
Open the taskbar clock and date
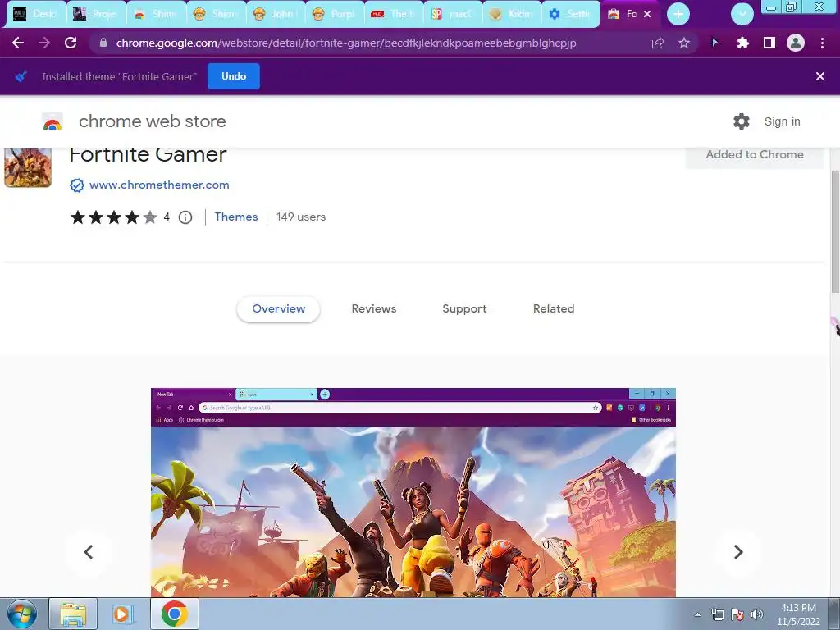tap(798, 614)
